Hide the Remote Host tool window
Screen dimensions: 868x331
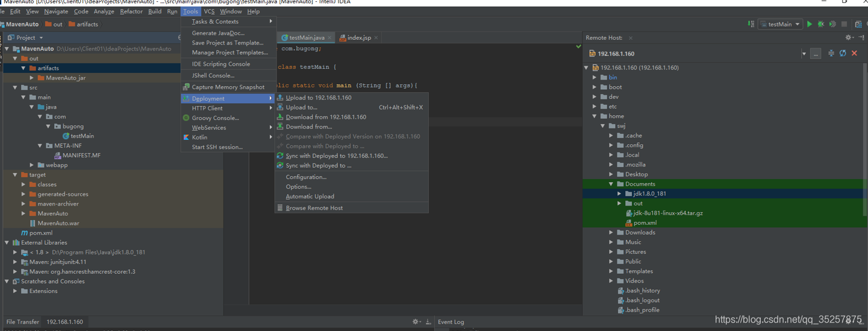(x=861, y=37)
